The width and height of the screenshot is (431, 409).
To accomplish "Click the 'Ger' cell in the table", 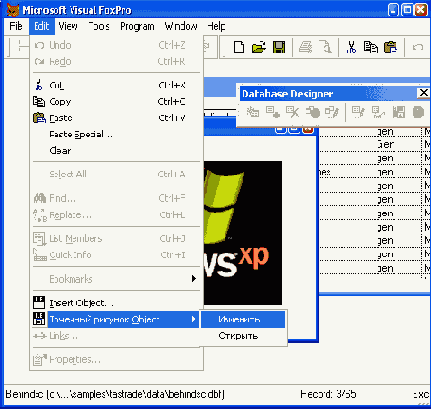I will pyautogui.click(x=386, y=145).
